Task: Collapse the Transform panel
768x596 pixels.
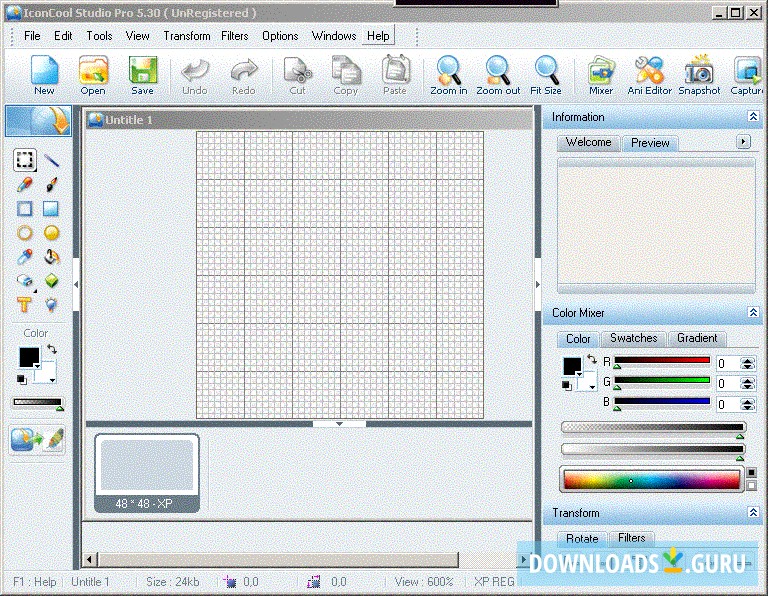Action: coord(753,512)
